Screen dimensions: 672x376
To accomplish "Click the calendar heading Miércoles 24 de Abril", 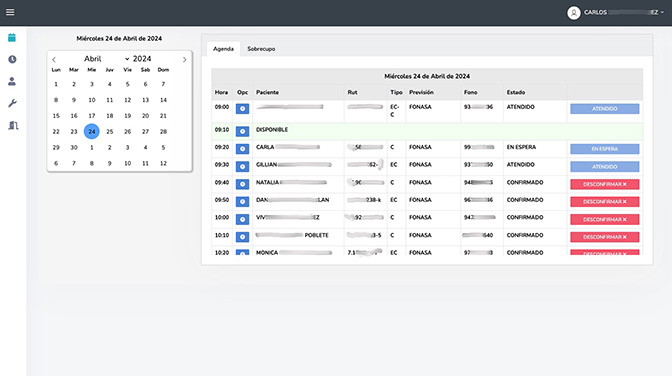I will (x=119, y=39).
